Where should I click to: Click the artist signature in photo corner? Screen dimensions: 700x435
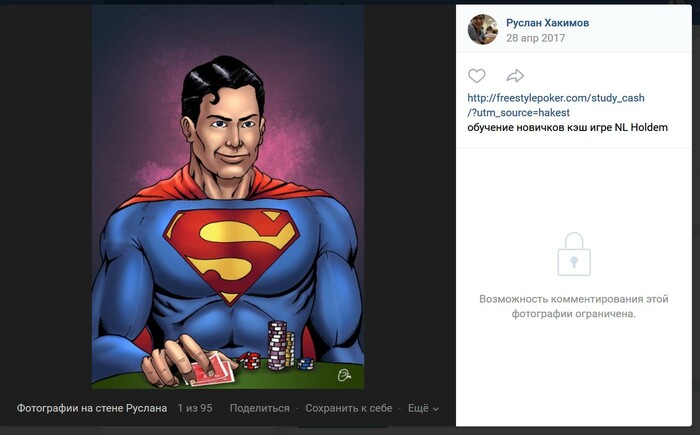(345, 375)
